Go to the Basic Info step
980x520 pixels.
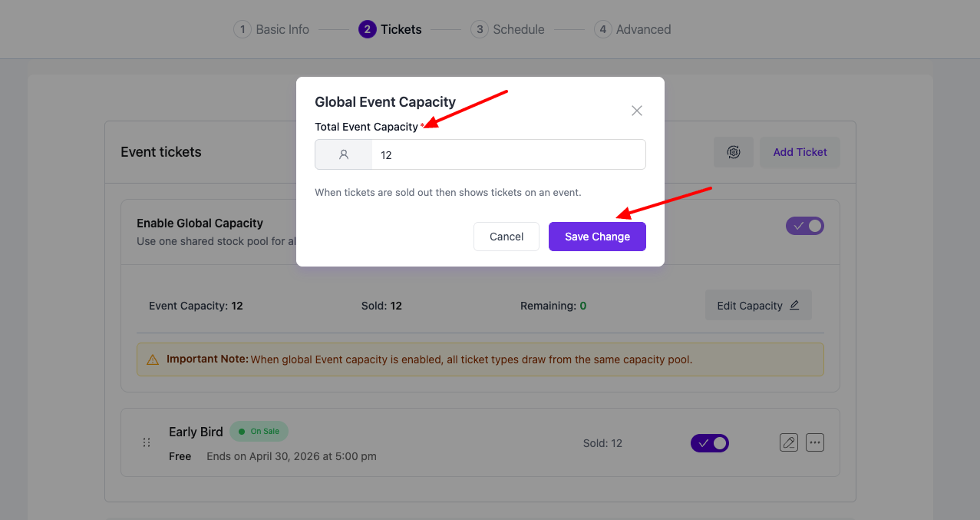point(272,30)
